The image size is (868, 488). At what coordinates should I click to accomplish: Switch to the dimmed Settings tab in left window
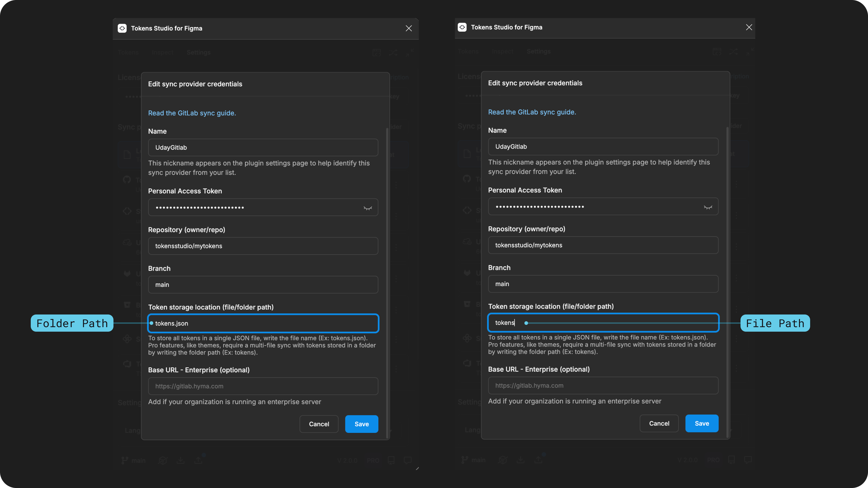(x=198, y=53)
